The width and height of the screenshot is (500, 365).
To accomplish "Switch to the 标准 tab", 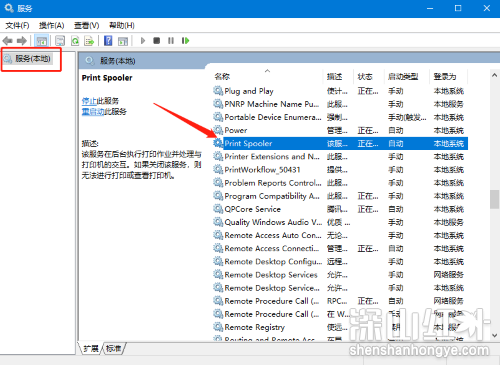I will pyautogui.click(x=113, y=349).
